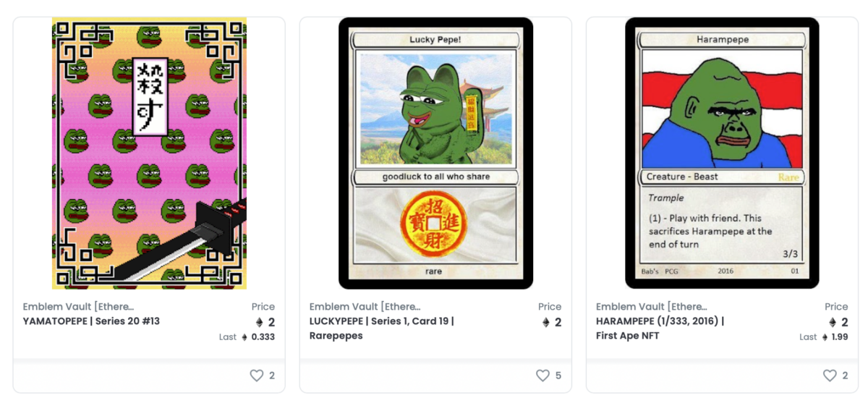Open YAMATOPEPE | Series 20 #13 title
Image resolution: width=868 pixels, height=406 pixels.
click(91, 321)
